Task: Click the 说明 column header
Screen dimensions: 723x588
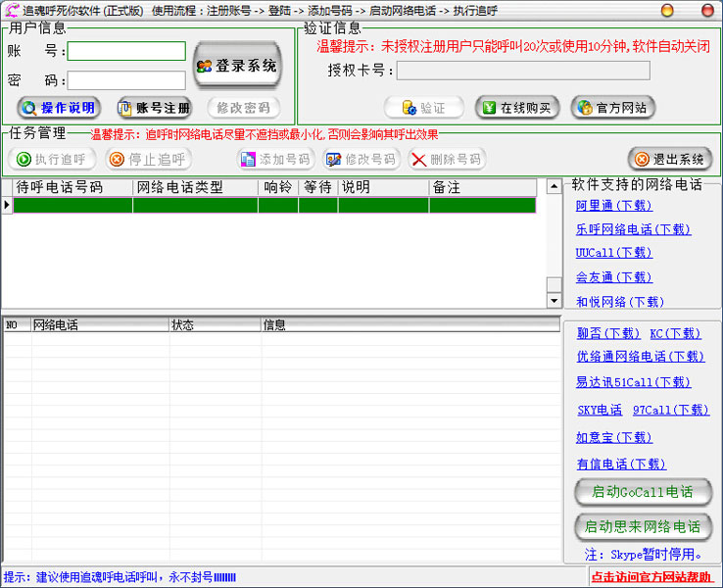Action: [383, 187]
